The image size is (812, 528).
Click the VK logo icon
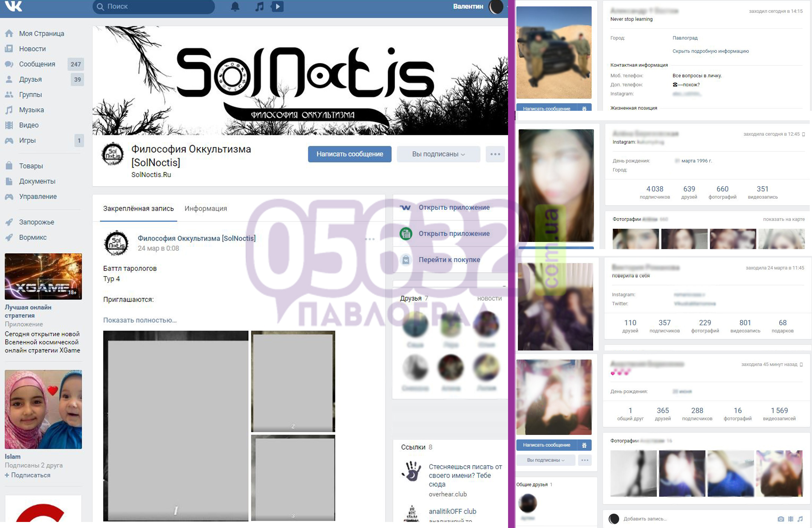point(14,6)
